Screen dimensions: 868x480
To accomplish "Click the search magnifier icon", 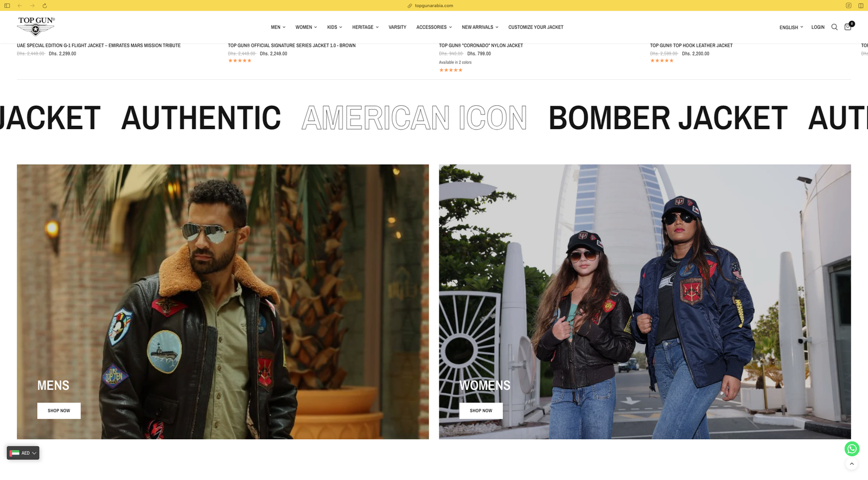I will [x=834, y=27].
